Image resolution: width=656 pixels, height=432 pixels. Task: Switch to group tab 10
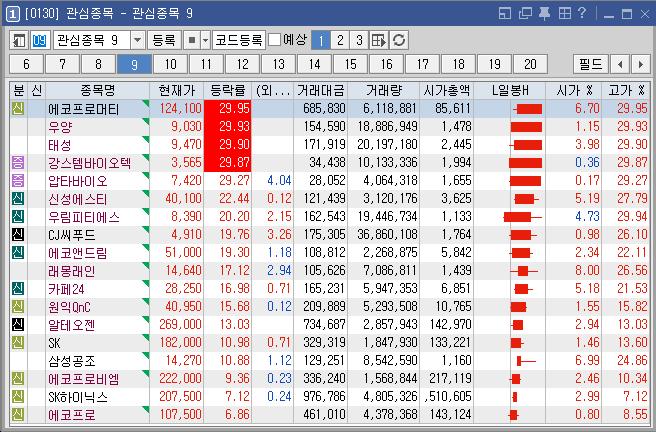[x=170, y=64]
